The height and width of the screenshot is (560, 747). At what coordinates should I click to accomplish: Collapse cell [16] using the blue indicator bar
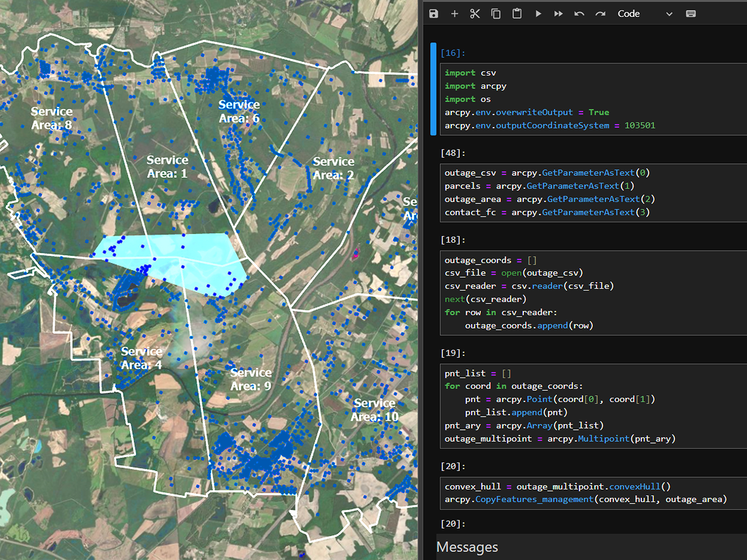[x=433, y=89]
